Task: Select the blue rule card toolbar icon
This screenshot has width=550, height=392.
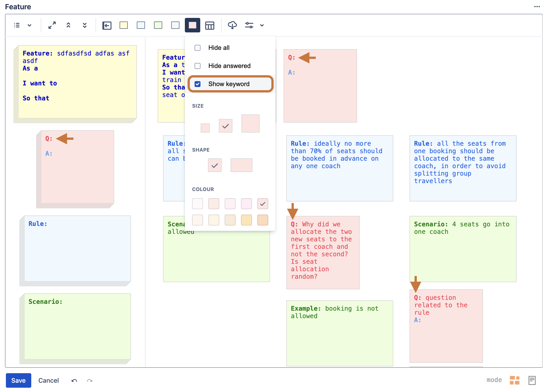Action: pyautogui.click(x=141, y=25)
